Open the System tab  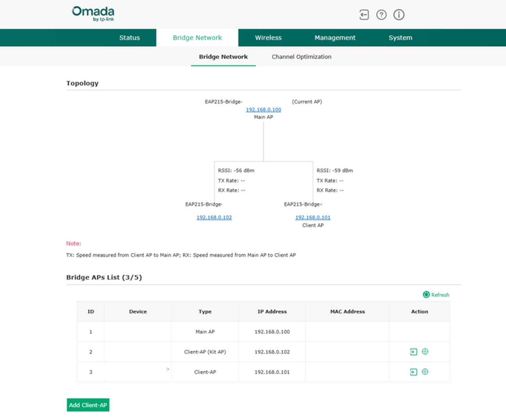pyautogui.click(x=400, y=38)
